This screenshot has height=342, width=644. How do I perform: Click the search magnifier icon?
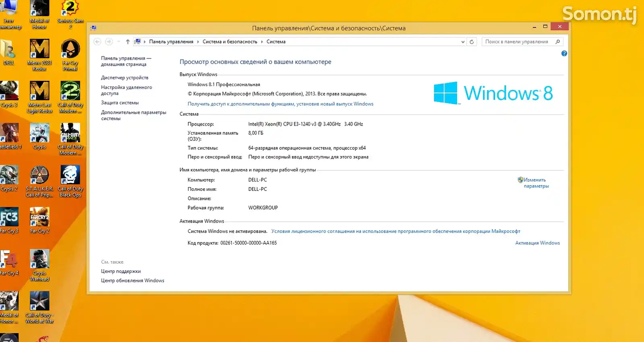(557, 41)
